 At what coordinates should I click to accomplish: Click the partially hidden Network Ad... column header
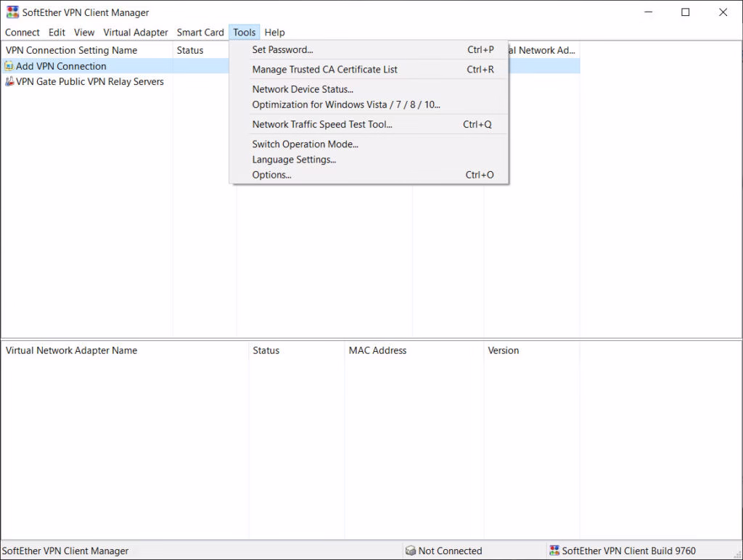(x=544, y=50)
